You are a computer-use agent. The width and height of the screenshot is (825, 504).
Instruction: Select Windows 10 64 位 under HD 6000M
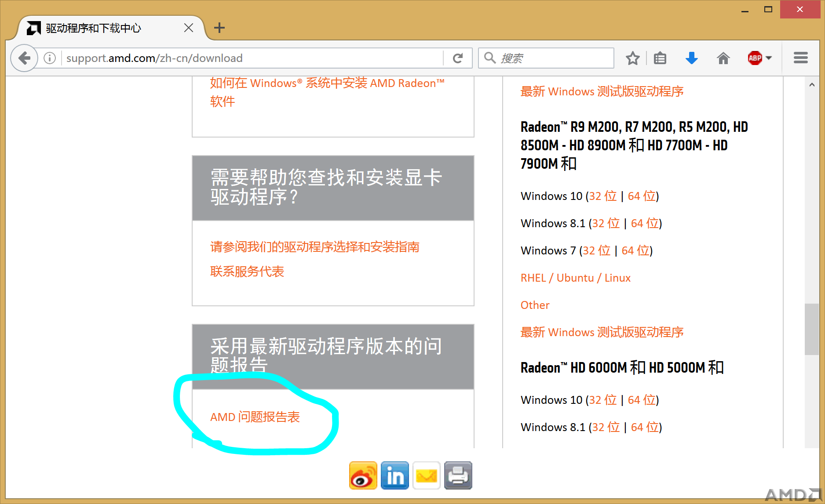click(642, 400)
